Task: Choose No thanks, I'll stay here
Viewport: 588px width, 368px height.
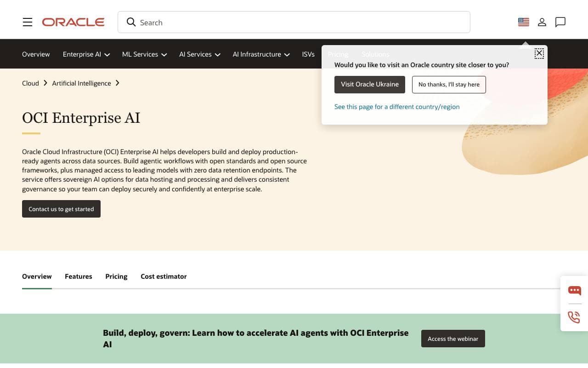Action: tap(449, 85)
